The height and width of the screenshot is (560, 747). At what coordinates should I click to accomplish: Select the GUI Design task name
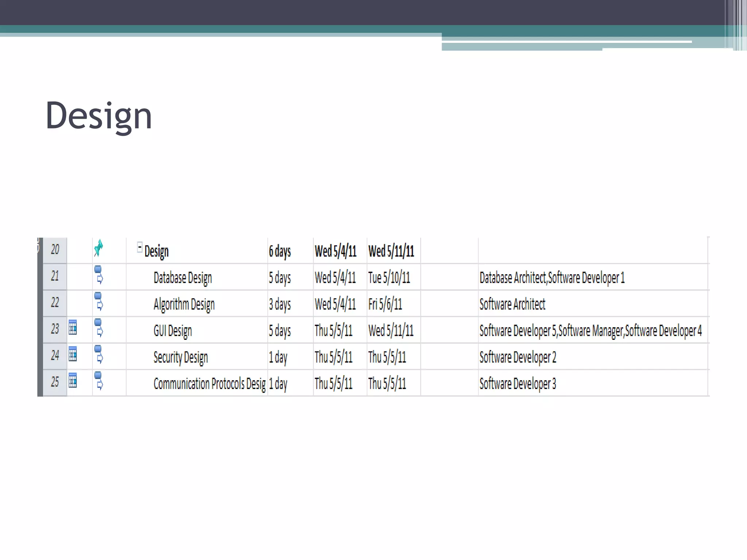(173, 331)
